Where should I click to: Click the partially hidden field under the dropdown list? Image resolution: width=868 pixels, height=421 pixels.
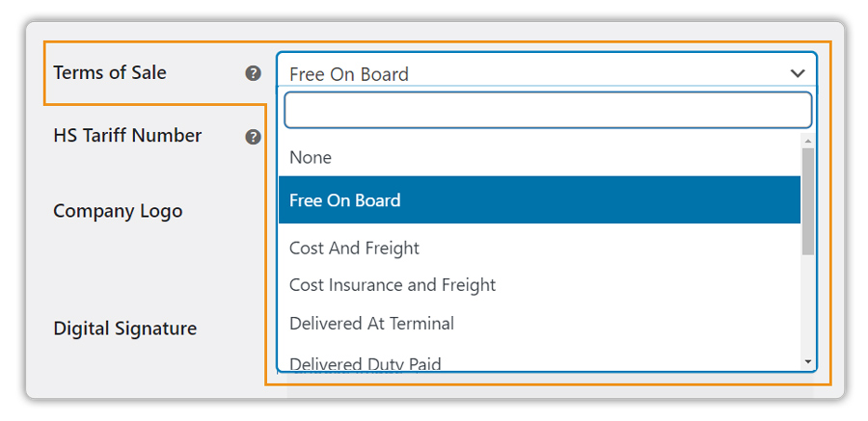(x=550, y=386)
